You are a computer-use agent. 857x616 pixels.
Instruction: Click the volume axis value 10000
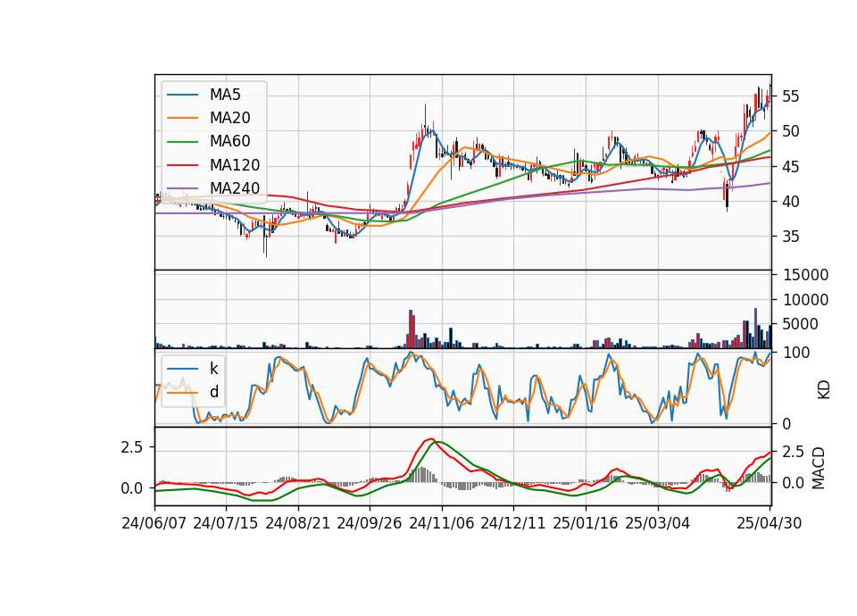tap(805, 300)
